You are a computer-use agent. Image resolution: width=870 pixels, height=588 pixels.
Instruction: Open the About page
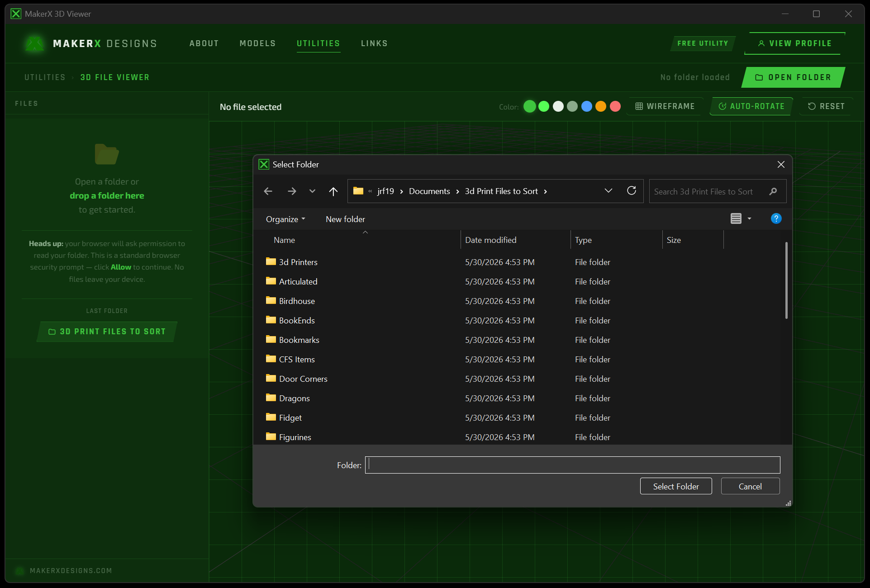point(204,43)
